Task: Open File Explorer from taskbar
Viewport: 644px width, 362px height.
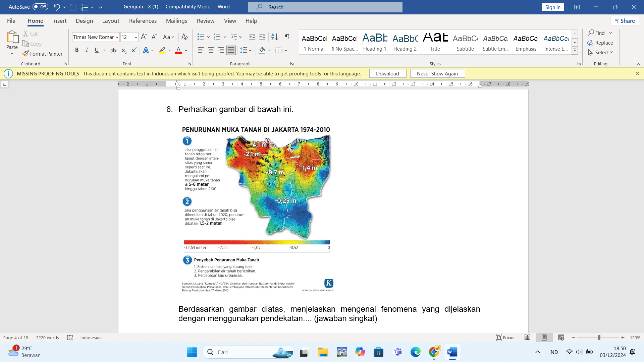Action: click(x=323, y=352)
